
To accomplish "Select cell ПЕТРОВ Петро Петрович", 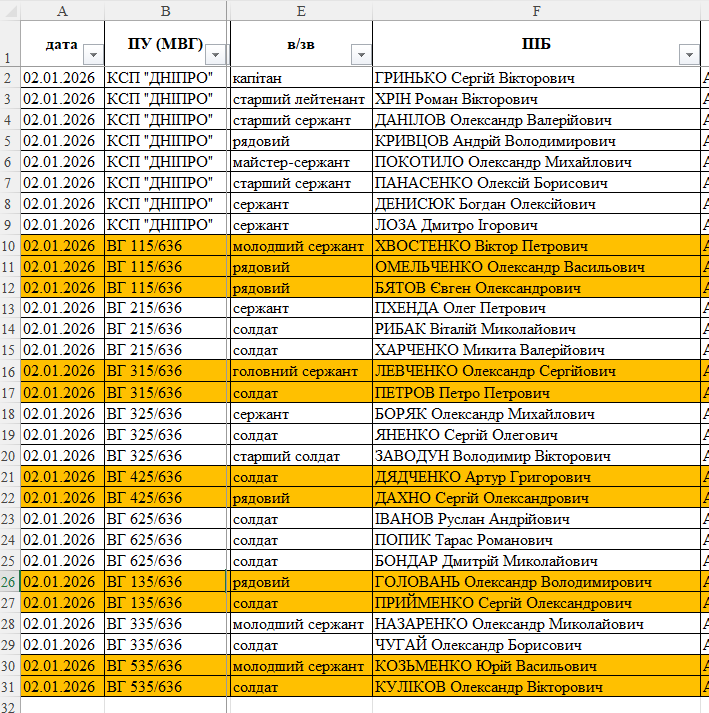I will (536, 392).
